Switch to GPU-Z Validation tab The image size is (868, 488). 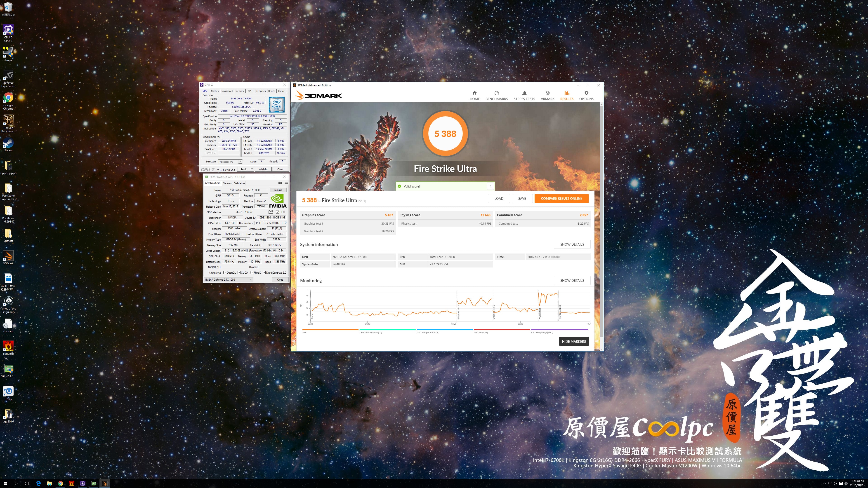coord(240,183)
